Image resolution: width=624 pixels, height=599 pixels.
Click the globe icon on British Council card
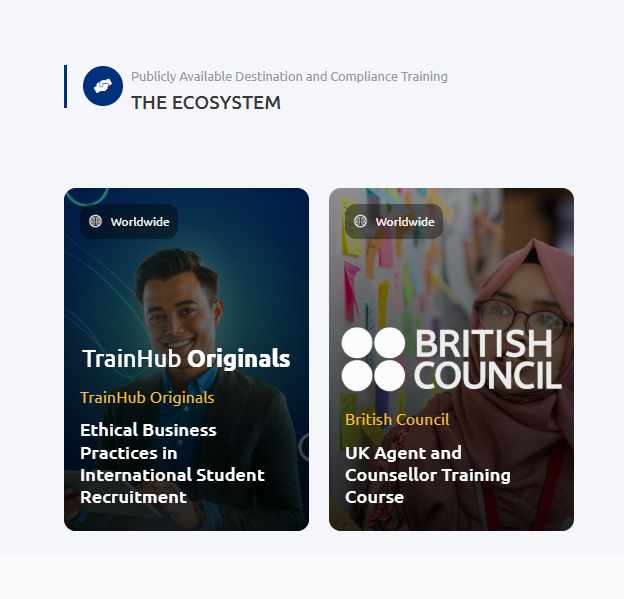[x=361, y=221]
